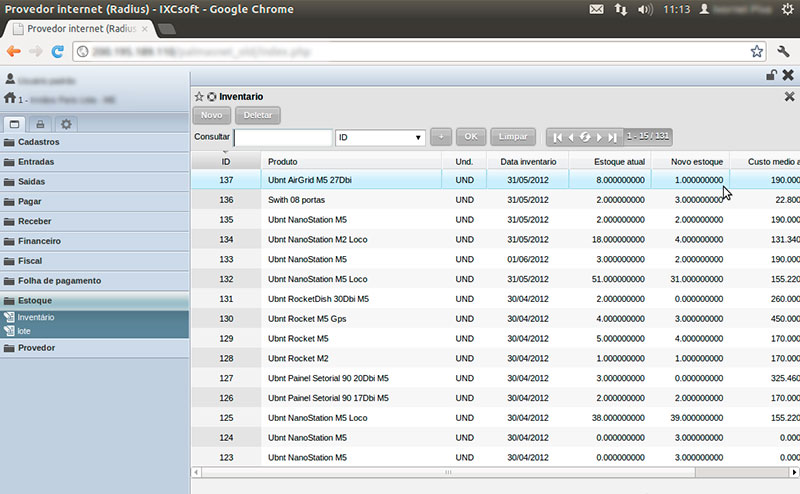Expand the Saidas menu folder

[94, 182]
